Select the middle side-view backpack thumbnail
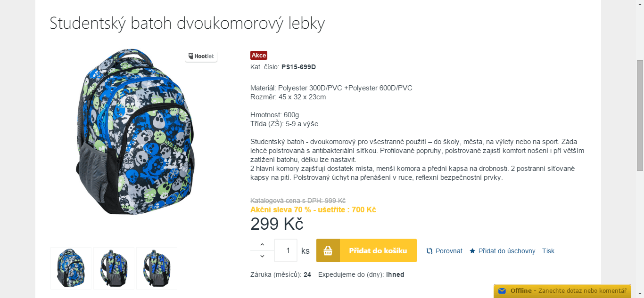Viewport: 644px width, 298px height. click(114, 268)
